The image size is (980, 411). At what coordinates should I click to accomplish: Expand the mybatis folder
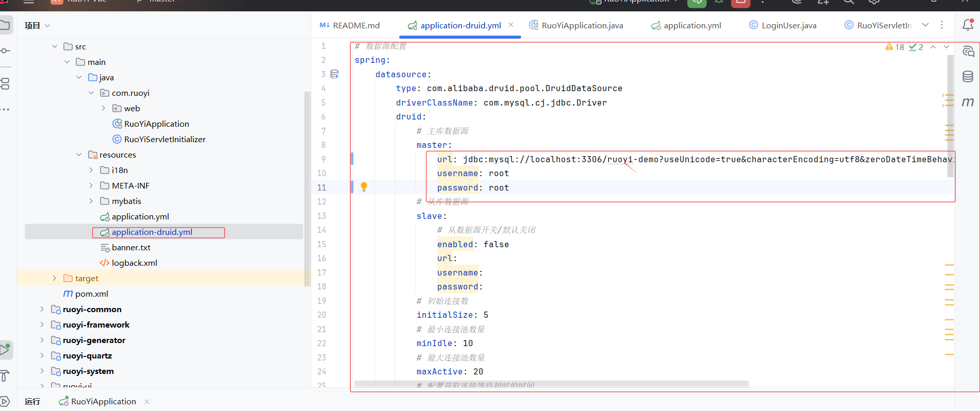tap(91, 201)
